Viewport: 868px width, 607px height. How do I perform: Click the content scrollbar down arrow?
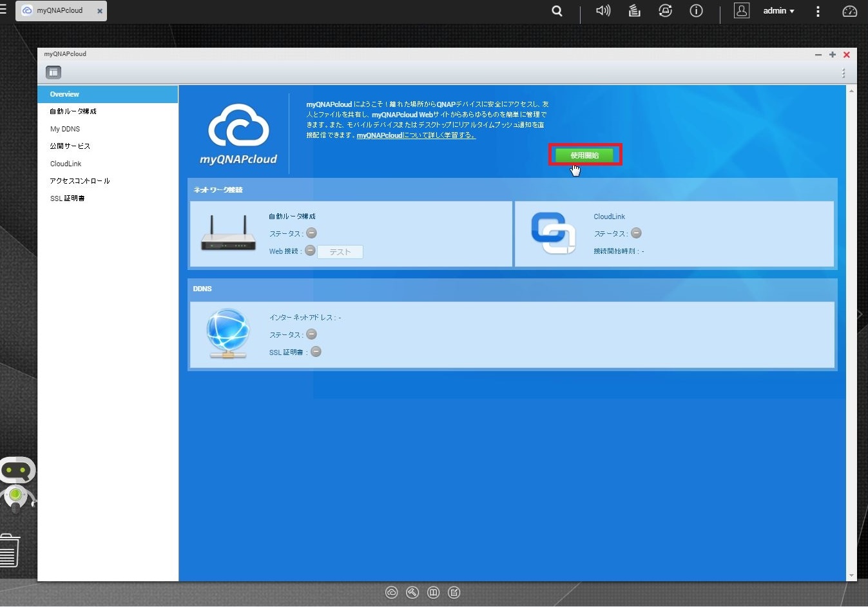click(x=851, y=575)
